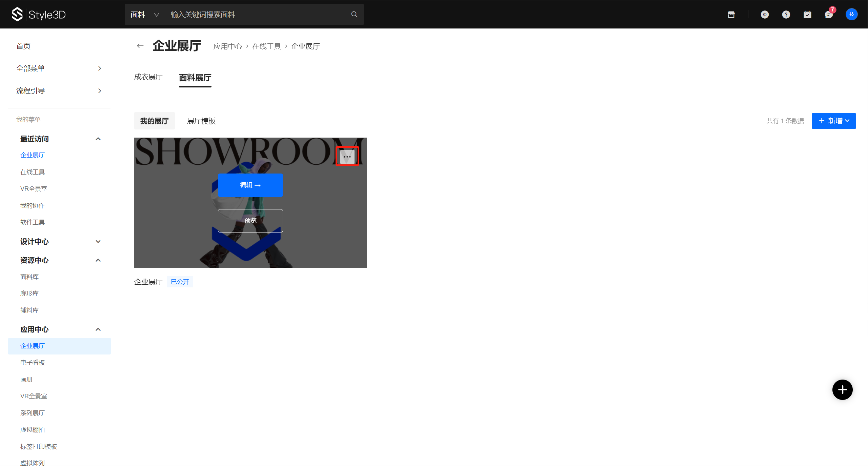
Task: Click the SHOWROOM card thumbnail
Action: click(x=250, y=203)
